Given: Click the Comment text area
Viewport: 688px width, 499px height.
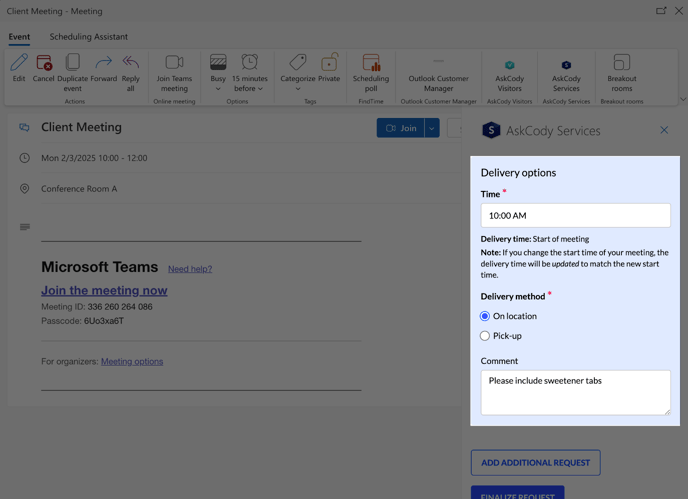Looking at the screenshot, I should (x=575, y=392).
